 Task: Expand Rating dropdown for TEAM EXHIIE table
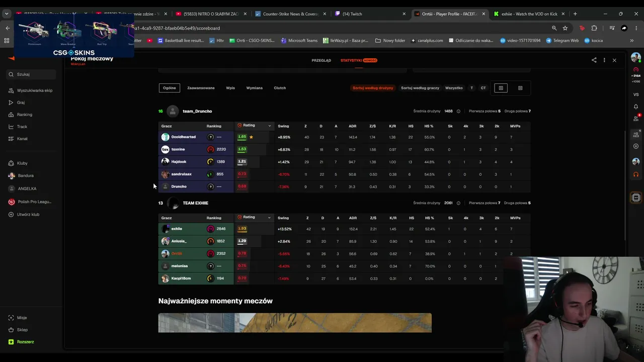270,218
